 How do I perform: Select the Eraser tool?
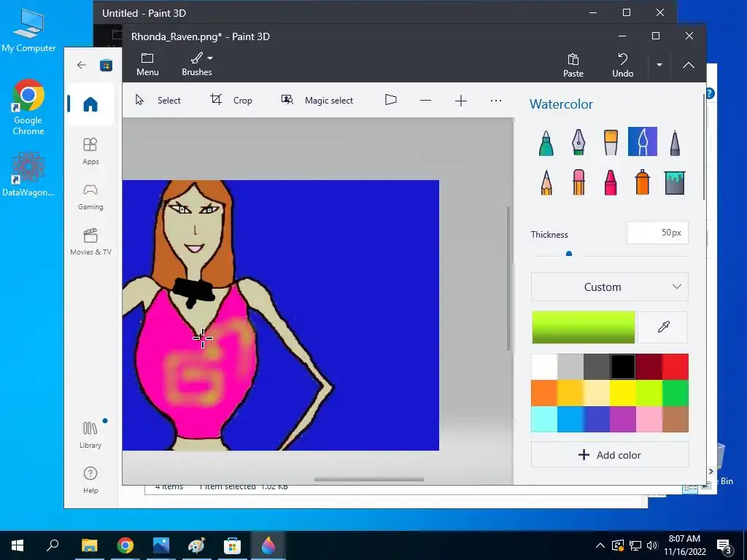click(578, 182)
